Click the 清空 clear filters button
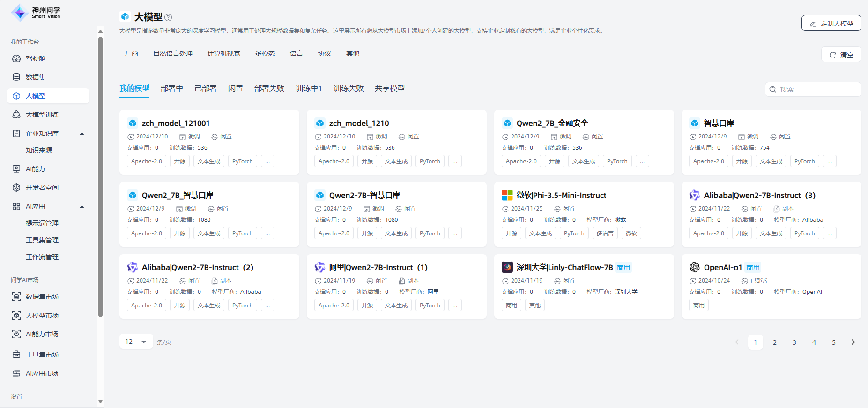 [x=841, y=55]
